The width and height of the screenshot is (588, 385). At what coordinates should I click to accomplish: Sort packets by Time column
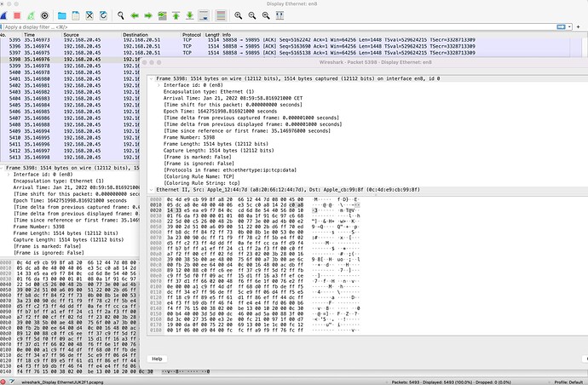pyautogui.click(x=42, y=34)
